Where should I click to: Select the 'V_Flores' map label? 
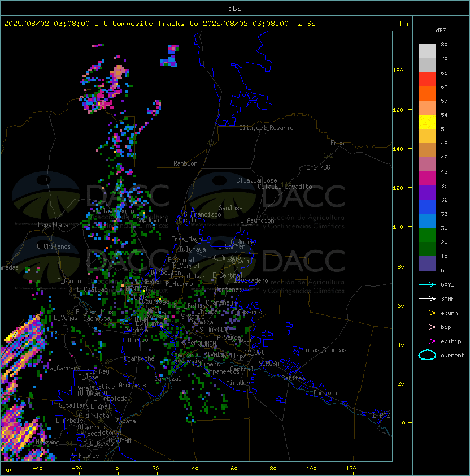pos(85,456)
